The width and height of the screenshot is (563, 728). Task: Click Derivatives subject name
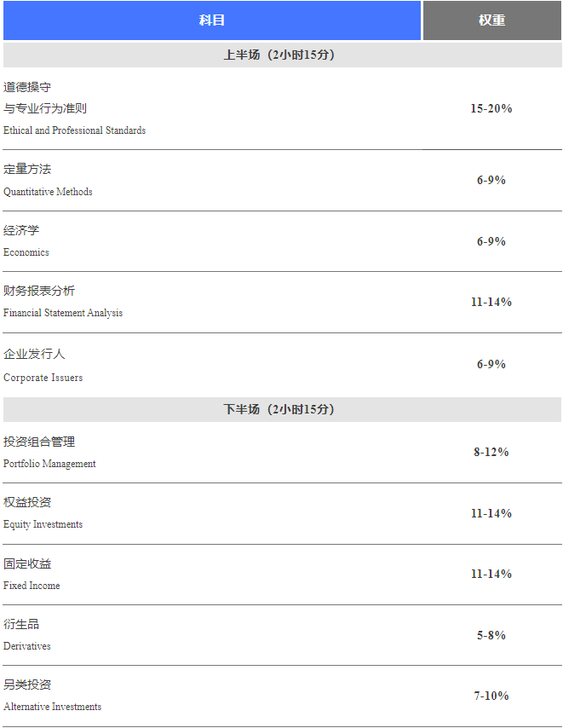(26, 646)
